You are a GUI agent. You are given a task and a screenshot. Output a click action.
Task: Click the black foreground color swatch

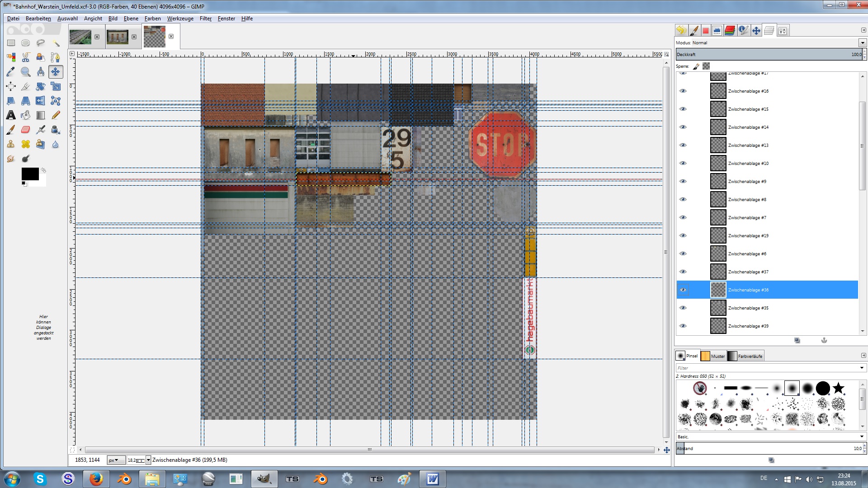(x=30, y=174)
